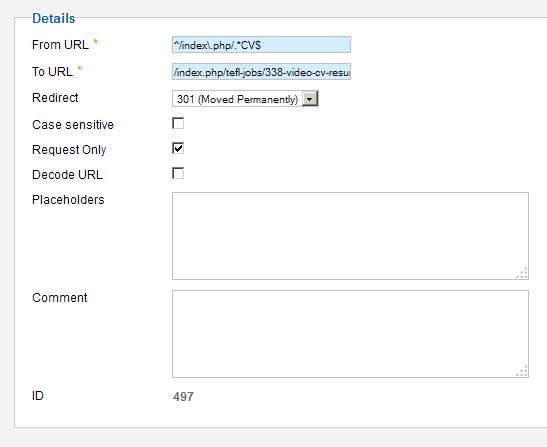The height and width of the screenshot is (447, 547).
Task: Click the Case sensitive label text
Action: [x=73, y=125]
